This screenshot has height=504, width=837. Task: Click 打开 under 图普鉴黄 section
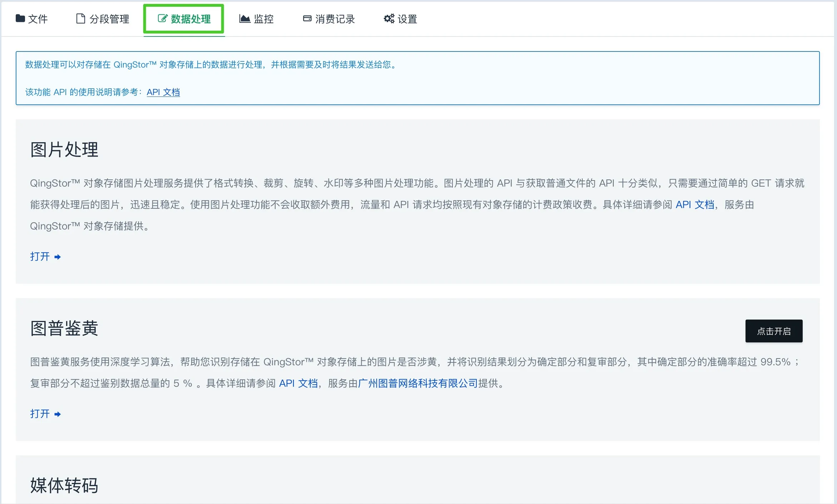tap(40, 414)
